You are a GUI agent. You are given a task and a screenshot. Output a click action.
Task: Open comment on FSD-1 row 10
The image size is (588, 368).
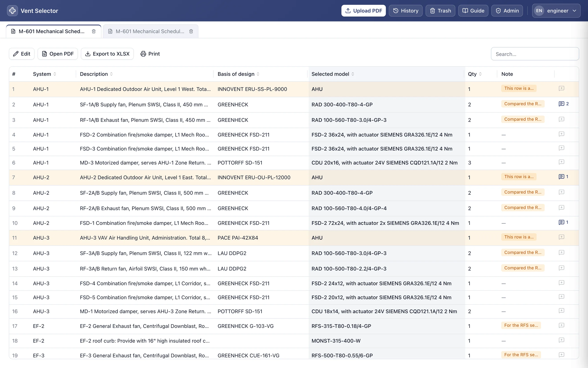(563, 222)
